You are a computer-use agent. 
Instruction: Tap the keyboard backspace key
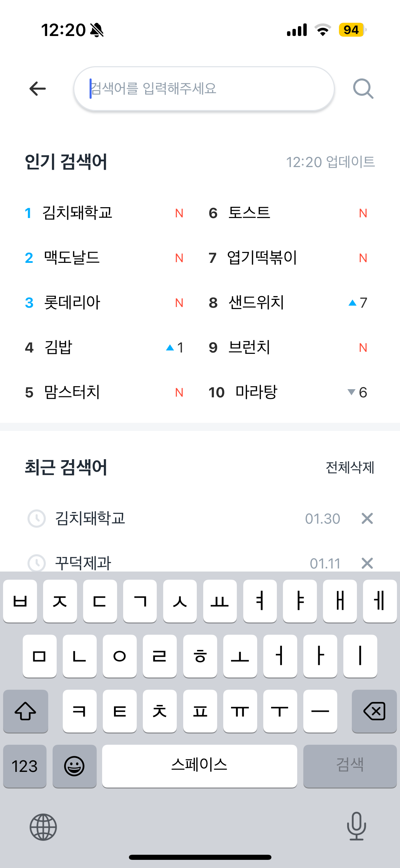[x=374, y=711]
